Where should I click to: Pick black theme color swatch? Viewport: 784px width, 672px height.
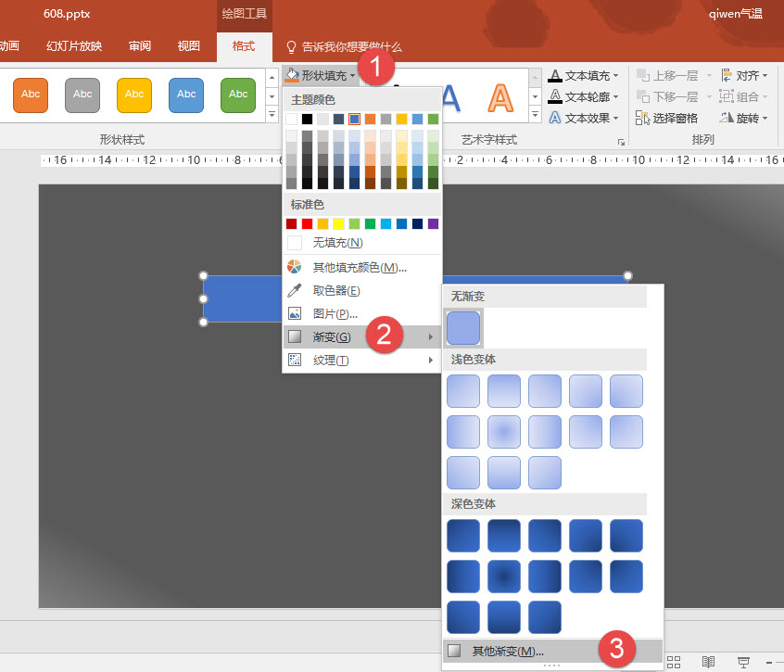coord(307,119)
